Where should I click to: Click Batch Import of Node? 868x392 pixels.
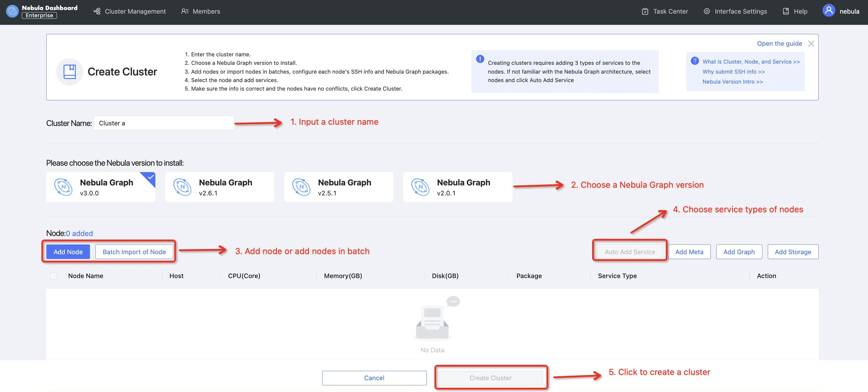134,251
